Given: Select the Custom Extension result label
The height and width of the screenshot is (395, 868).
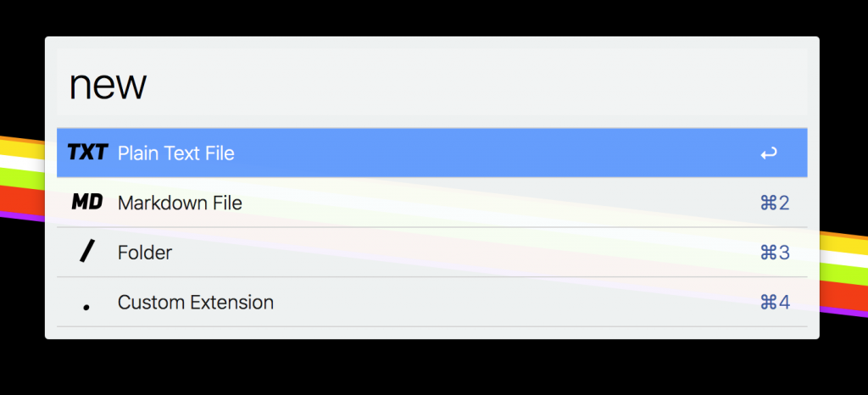Looking at the screenshot, I should [196, 303].
